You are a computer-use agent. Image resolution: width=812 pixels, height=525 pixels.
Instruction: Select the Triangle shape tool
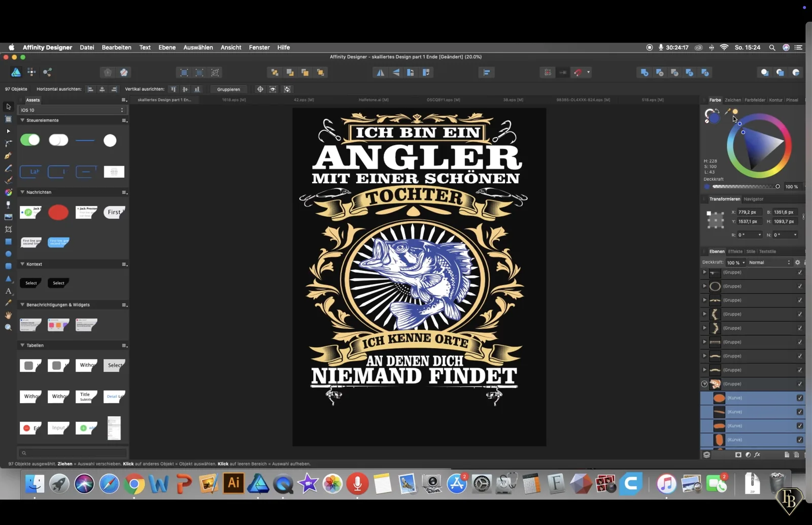(8, 279)
